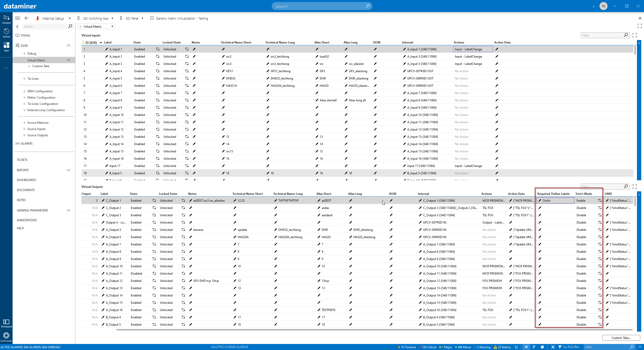Open Tie Lines data page

tap(33, 79)
